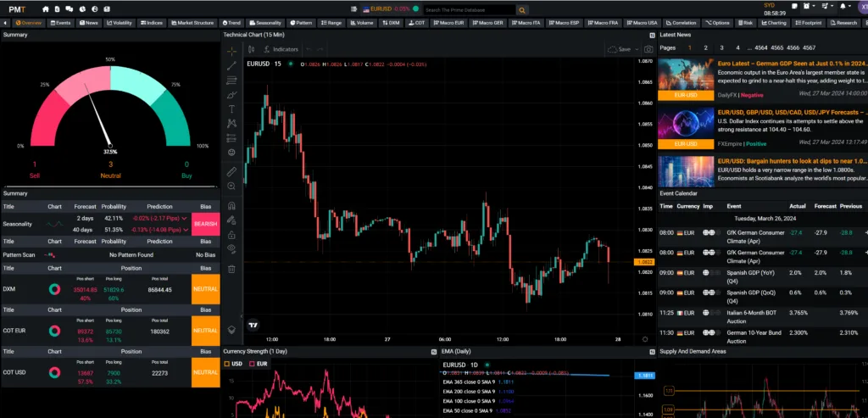
Task: Click the BEARISH bias swatch for Seasonality
Action: click(205, 224)
